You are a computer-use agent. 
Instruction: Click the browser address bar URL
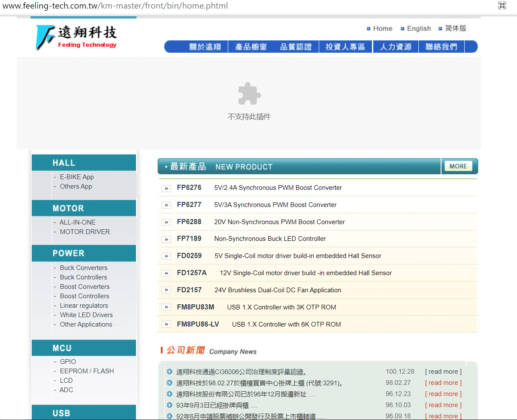click(x=115, y=6)
